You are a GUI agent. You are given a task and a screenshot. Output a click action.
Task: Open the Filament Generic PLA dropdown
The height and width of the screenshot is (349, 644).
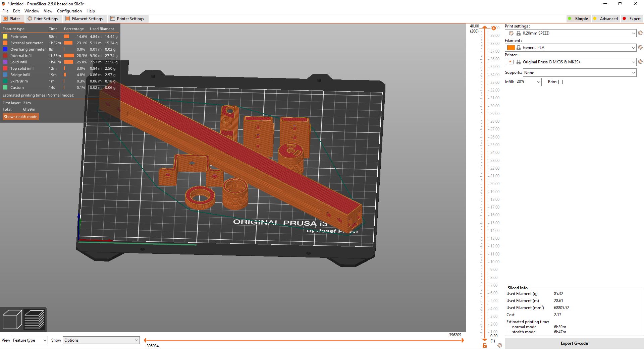633,48
